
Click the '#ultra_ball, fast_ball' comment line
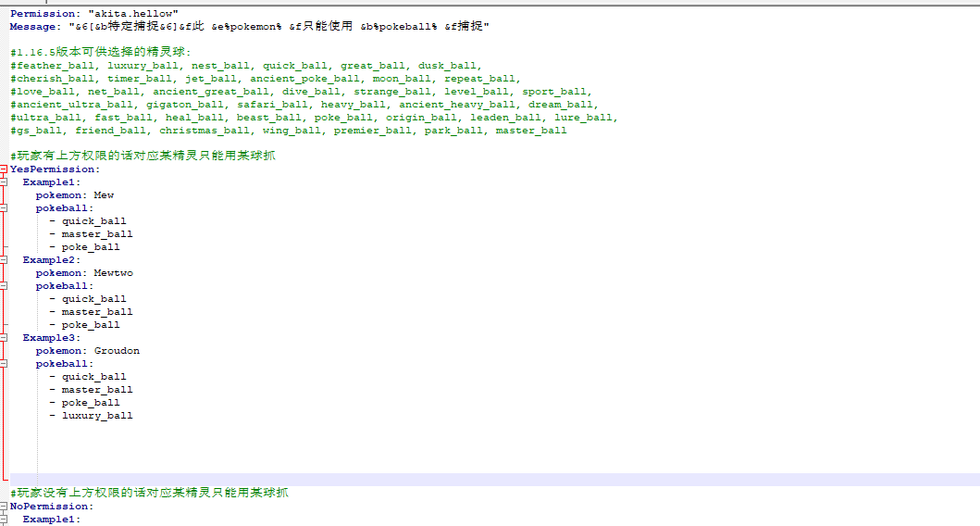click(315, 118)
